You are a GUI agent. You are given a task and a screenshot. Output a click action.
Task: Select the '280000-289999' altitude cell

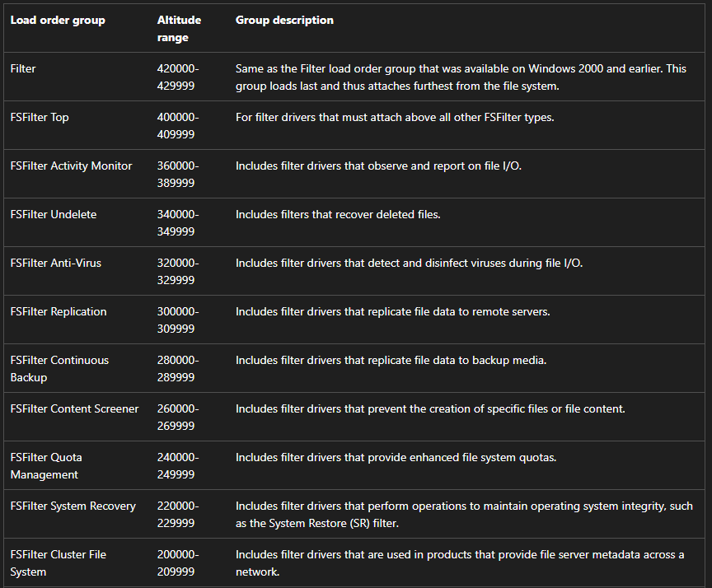tap(178, 368)
